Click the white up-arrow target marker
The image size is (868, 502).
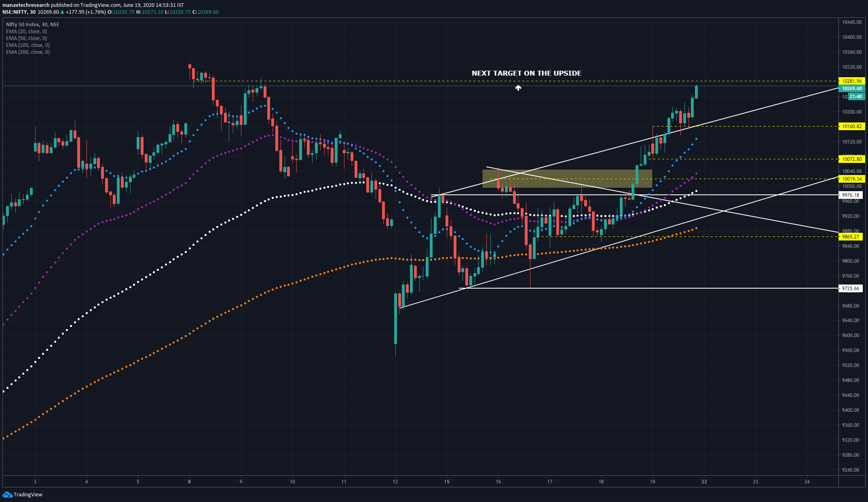click(x=518, y=87)
